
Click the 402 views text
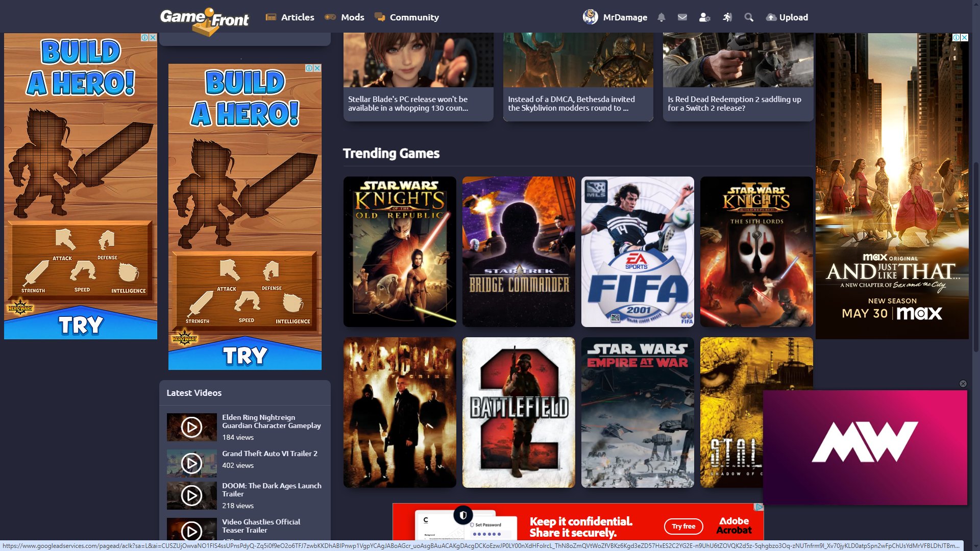click(x=238, y=465)
